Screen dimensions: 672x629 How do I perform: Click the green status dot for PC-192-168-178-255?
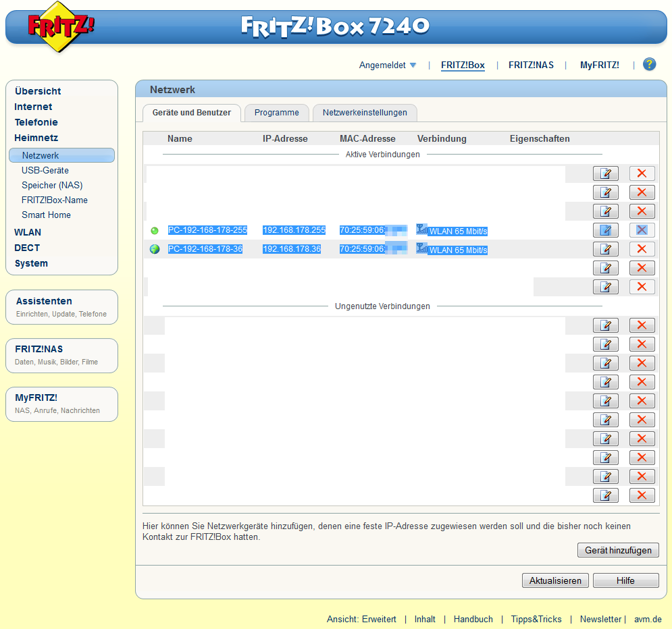tap(155, 230)
